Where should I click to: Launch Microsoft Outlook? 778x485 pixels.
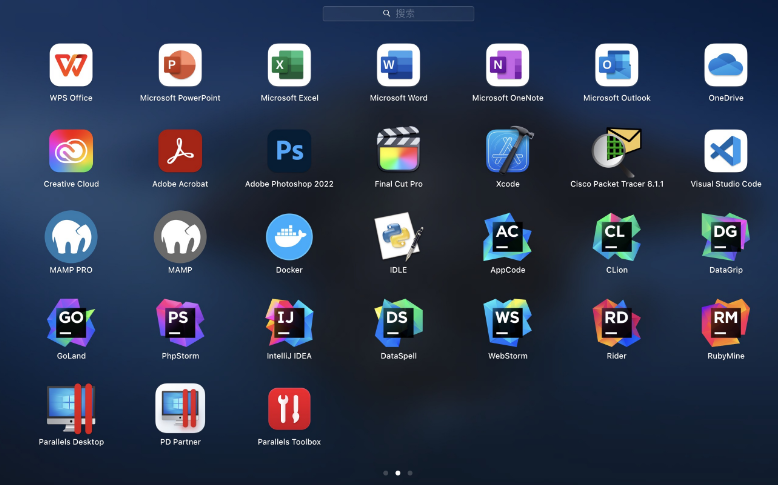tap(617, 65)
